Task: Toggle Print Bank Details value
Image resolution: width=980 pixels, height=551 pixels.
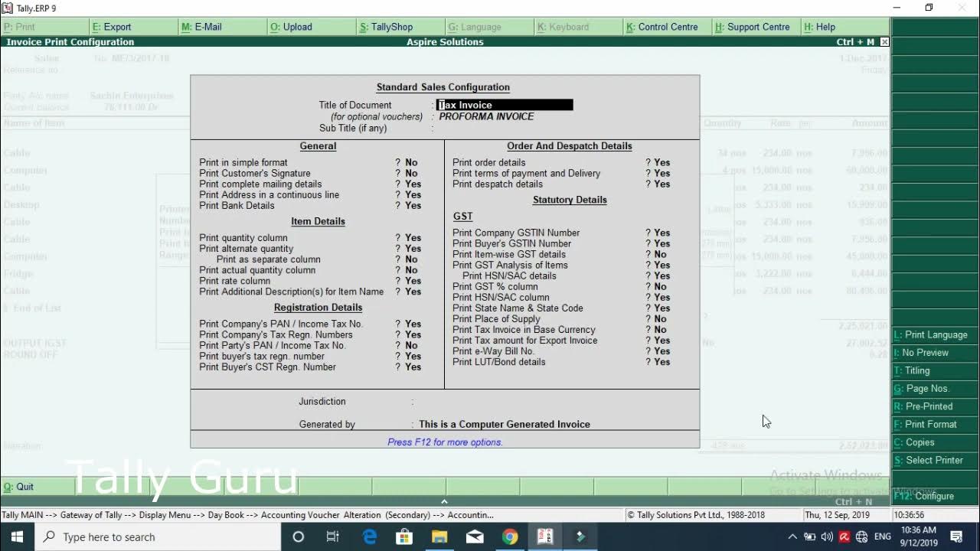Action: pos(413,205)
